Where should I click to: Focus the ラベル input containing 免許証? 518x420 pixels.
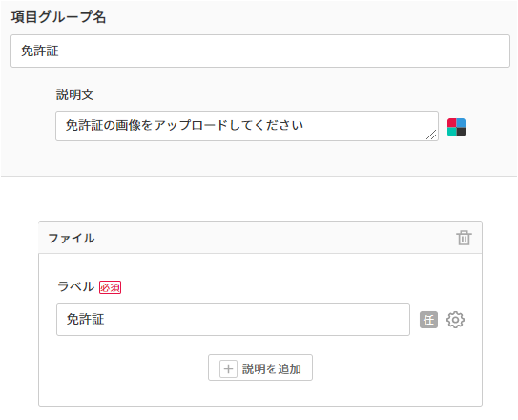[233, 319]
